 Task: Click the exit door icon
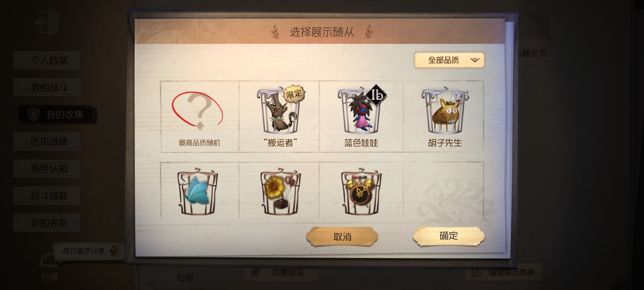[46, 22]
